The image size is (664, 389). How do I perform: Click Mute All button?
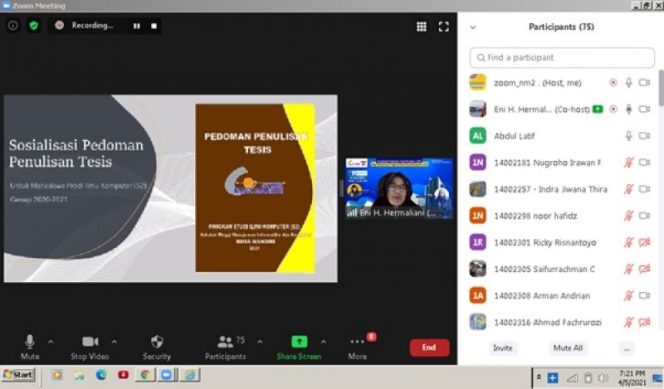568,348
